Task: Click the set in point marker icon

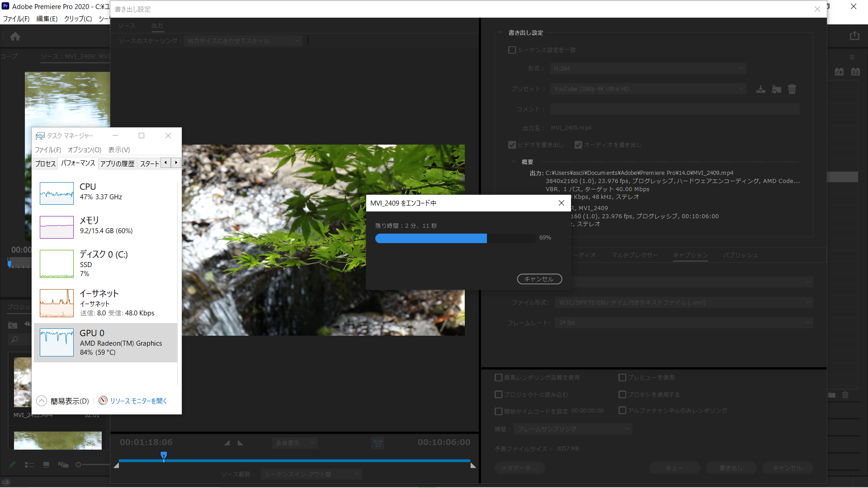Action: click(227, 443)
